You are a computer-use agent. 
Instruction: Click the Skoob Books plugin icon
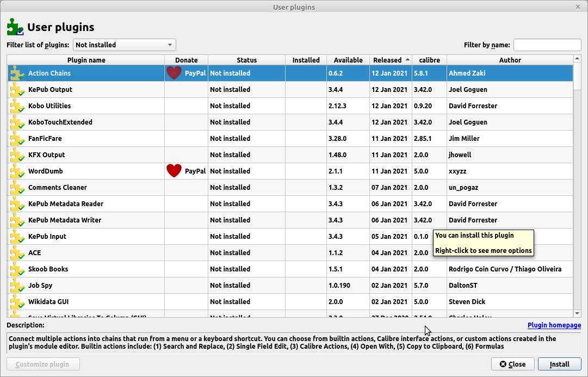(x=17, y=269)
